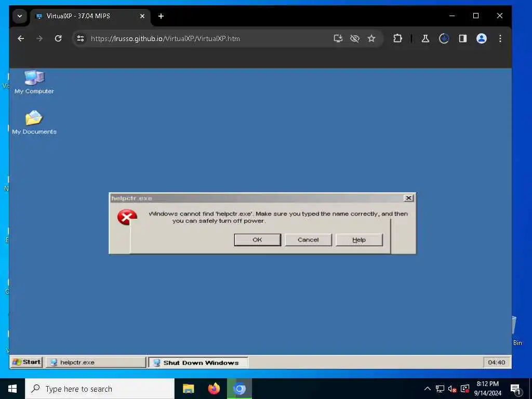Minimize the Chrome window

click(452, 16)
